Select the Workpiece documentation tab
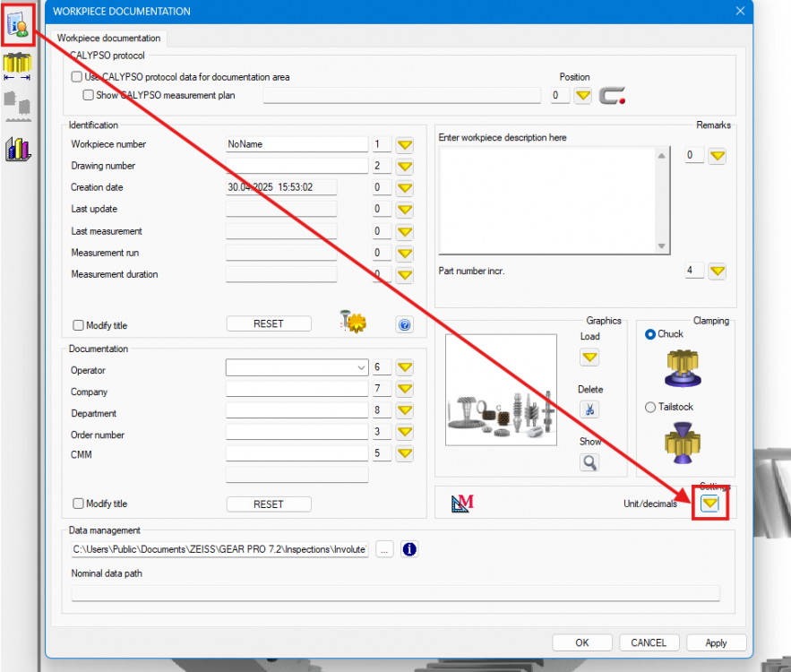This screenshot has width=791, height=672. [109, 39]
